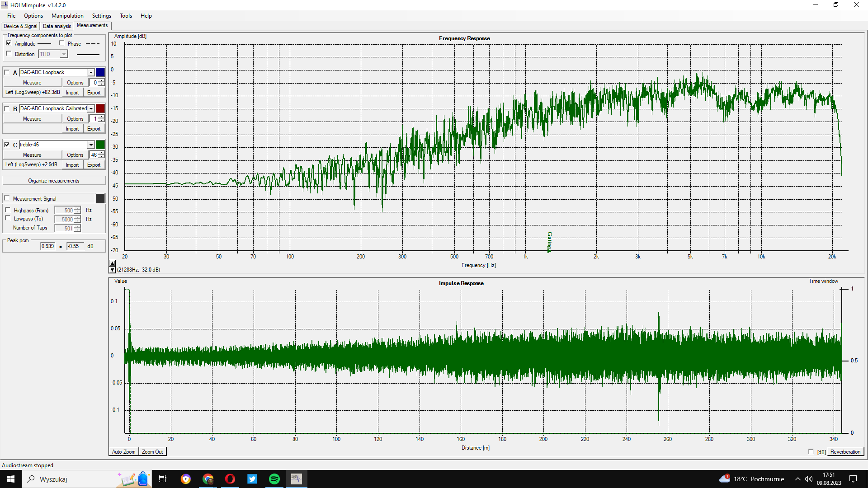Click the Peak pcm value input field
Screen dimensions: 868x488
point(47,246)
